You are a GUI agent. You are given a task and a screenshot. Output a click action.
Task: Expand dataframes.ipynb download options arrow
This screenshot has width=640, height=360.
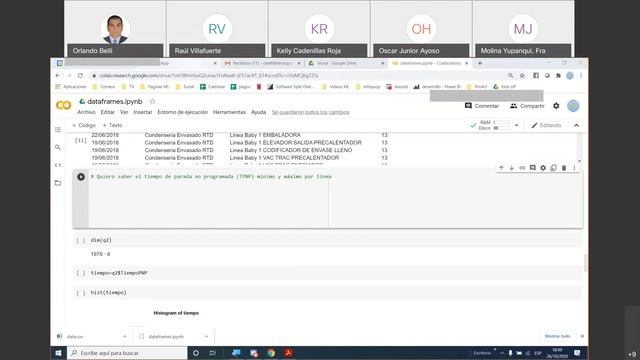point(206,336)
